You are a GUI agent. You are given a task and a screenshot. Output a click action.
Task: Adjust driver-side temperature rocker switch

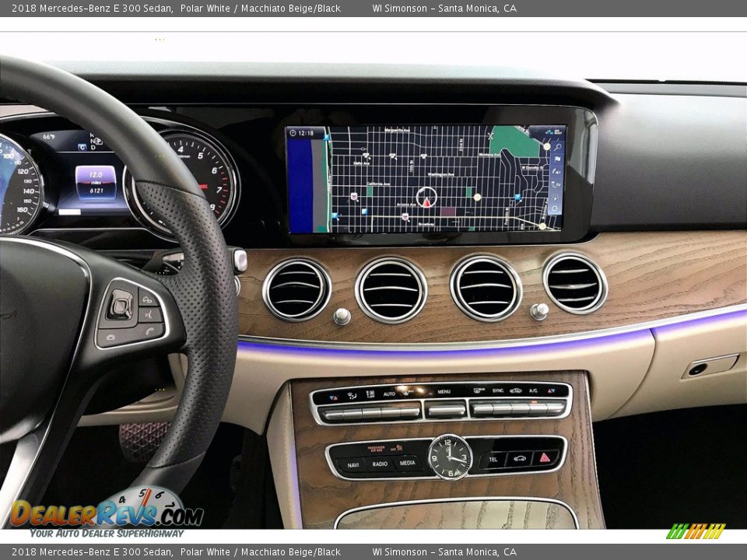[x=333, y=414]
